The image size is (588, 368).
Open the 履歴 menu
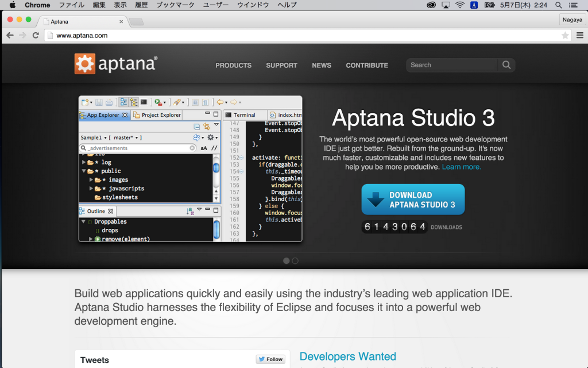pyautogui.click(x=141, y=5)
